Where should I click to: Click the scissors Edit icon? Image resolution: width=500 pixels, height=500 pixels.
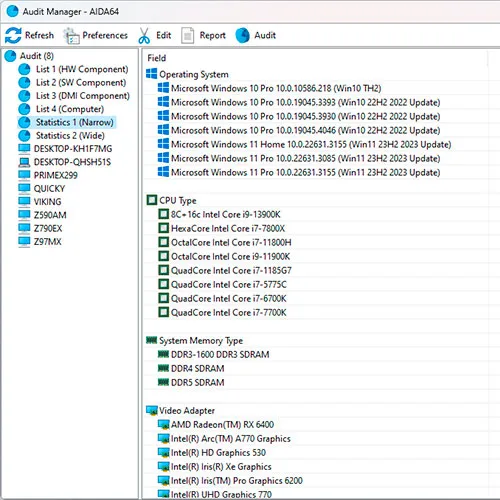click(144, 36)
